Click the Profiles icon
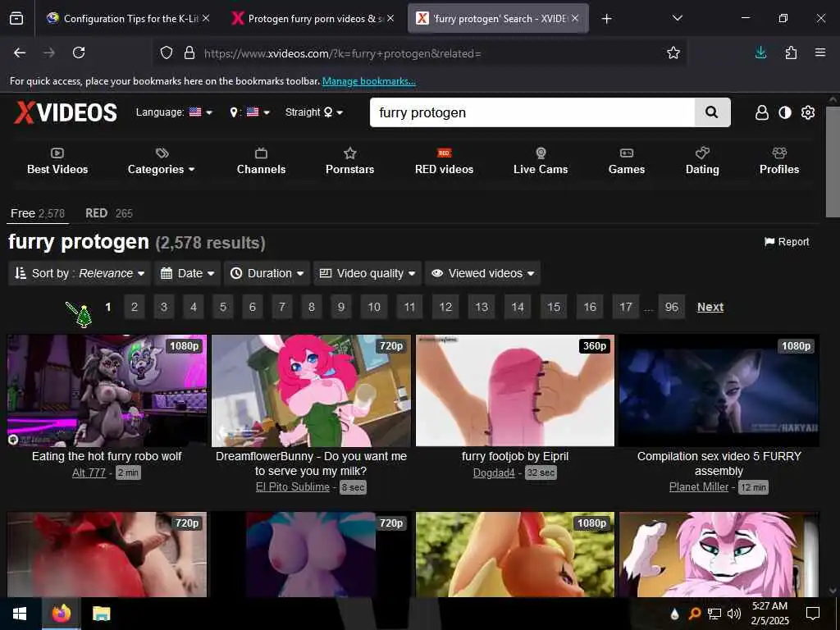The image size is (840, 630). coord(779,153)
